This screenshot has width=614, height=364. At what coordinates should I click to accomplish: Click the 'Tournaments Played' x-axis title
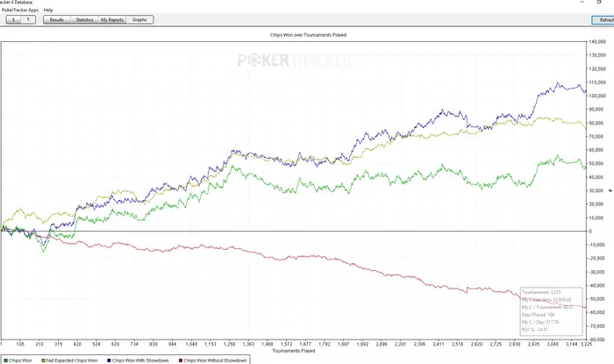tap(294, 351)
